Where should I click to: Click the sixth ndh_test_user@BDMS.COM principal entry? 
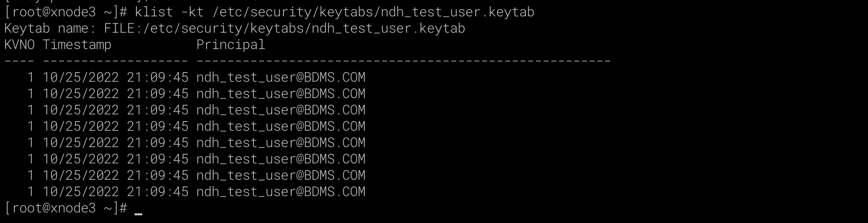point(281,159)
